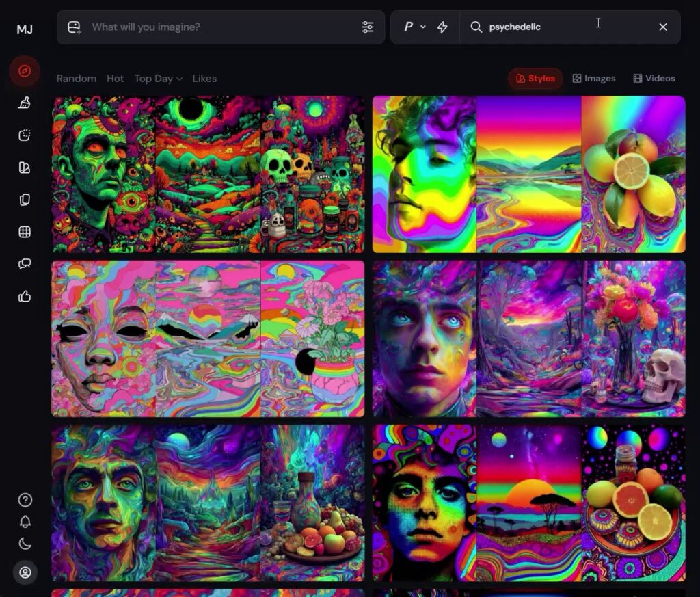Open notifications bell icon
This screenshot has width=700, height=597.
point(25,522)
